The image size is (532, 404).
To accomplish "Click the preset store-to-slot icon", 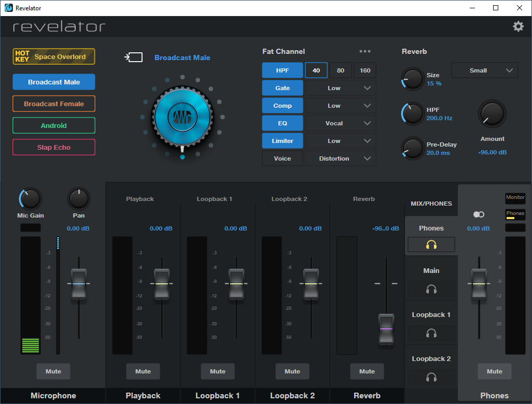I will pos(133,57).
